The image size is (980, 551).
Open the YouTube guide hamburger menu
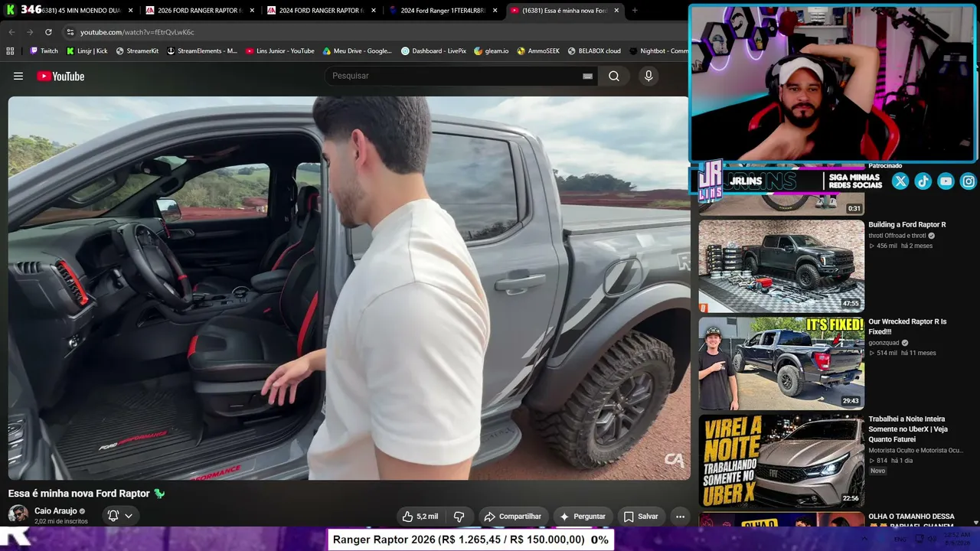click(x=18, y=76)
